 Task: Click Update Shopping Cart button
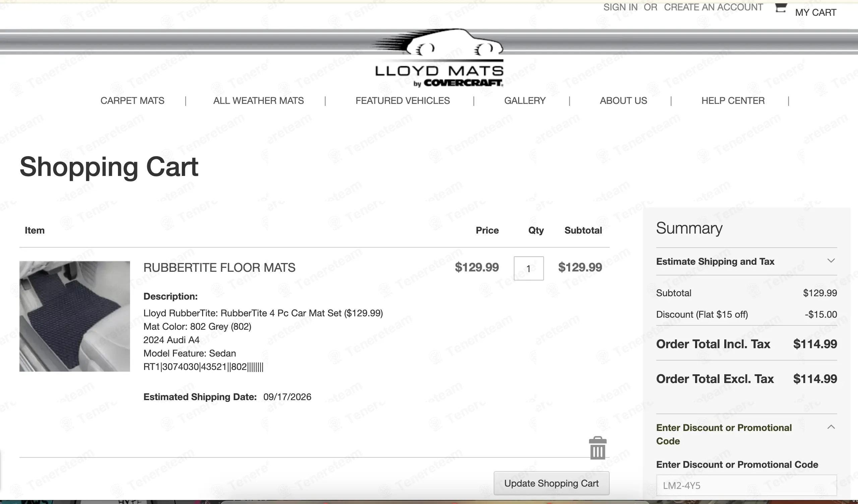click(551, 483)
